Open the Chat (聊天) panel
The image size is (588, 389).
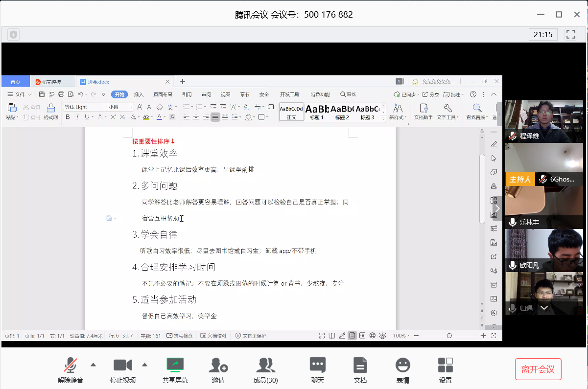pos(318,365)
